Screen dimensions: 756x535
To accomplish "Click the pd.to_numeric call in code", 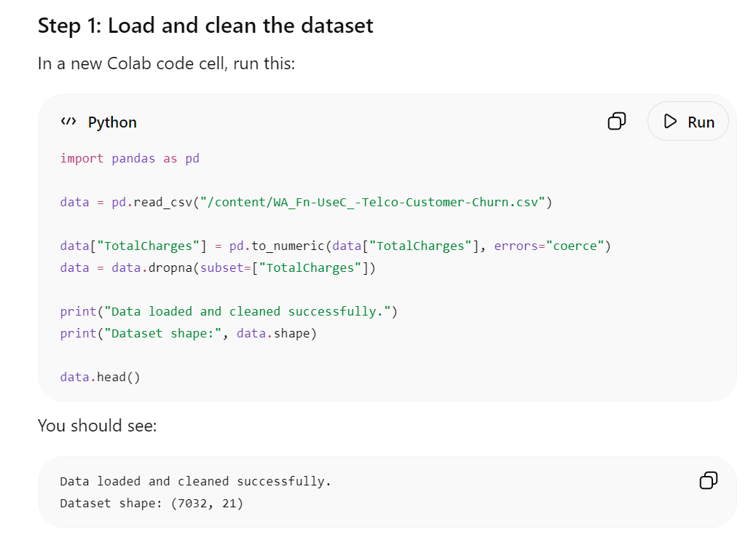I will pyautogui.click(x=277, y=246).
